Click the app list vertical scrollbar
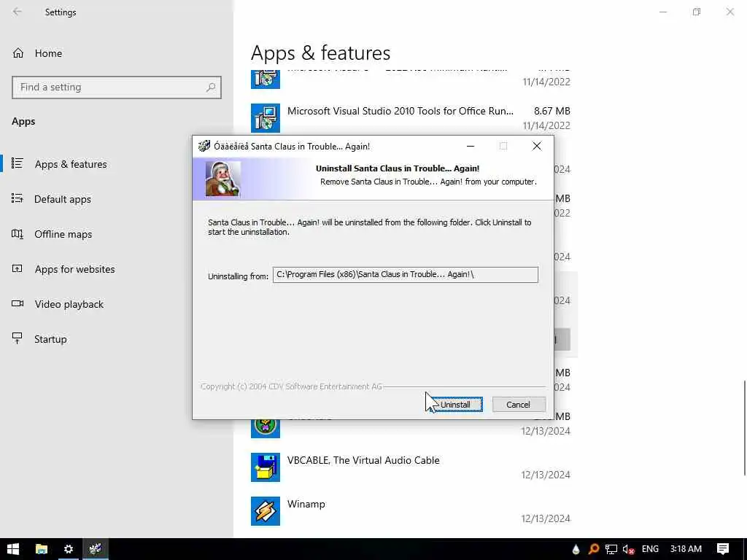 [744, 427]
